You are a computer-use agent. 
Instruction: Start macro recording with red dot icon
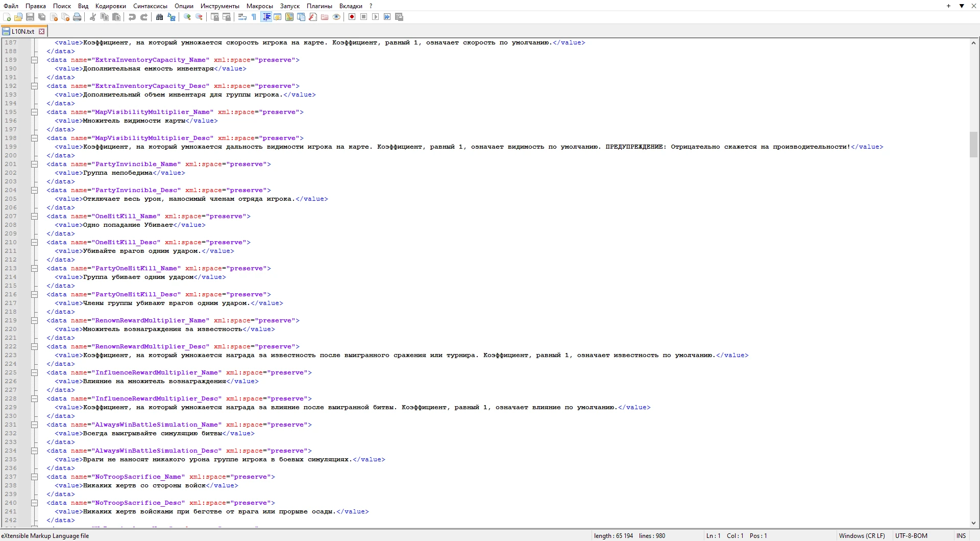tap(352, 17)
